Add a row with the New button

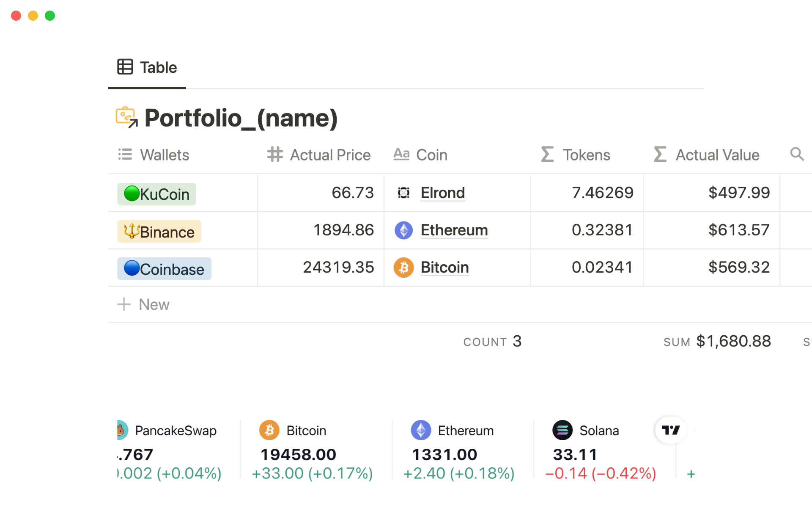(x=143, y=304)
